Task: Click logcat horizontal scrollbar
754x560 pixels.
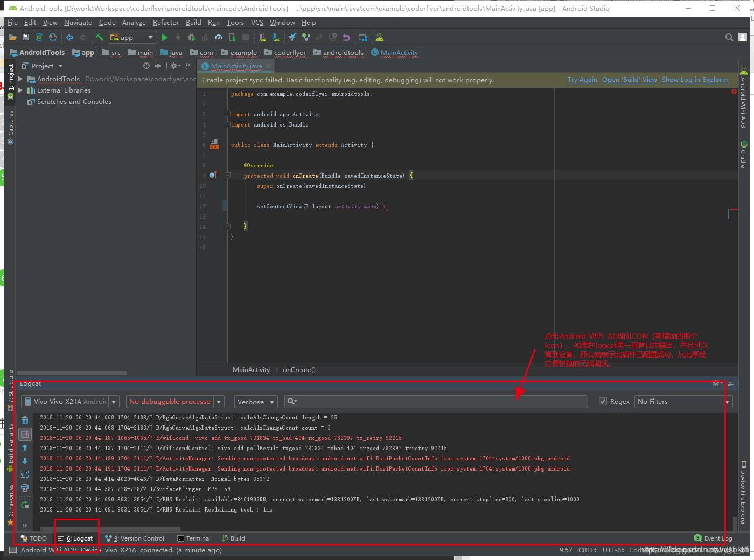Action: pos(110,528)
